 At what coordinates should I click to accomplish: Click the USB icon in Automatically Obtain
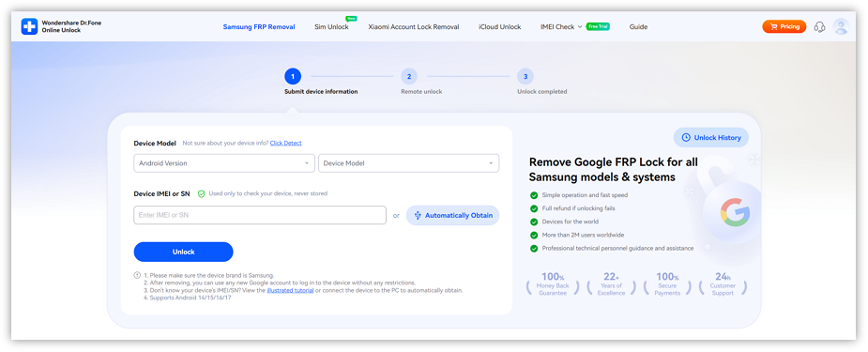click(418, 215)
